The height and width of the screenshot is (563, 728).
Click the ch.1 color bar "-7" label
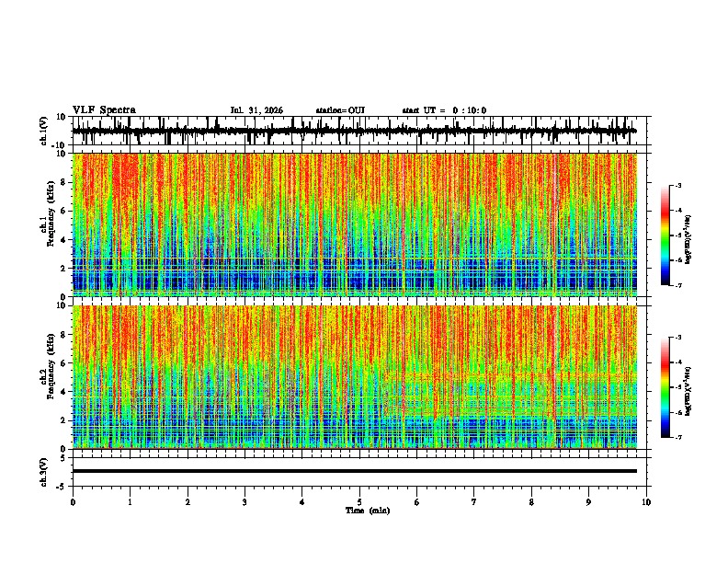pos(678,285)
